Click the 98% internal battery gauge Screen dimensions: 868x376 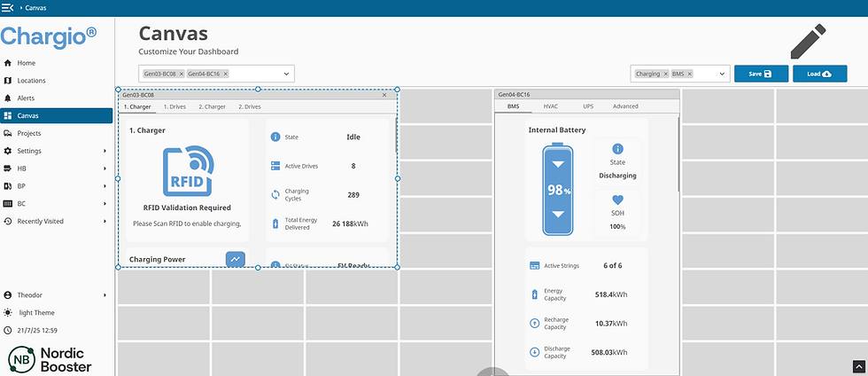pyautogui.click(x=558, y=189)
